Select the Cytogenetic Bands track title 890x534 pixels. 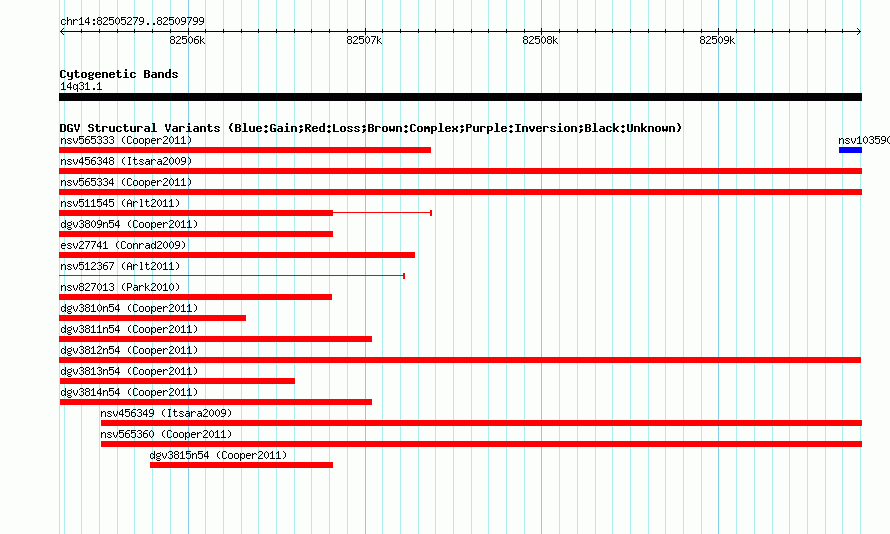[119, 74]
